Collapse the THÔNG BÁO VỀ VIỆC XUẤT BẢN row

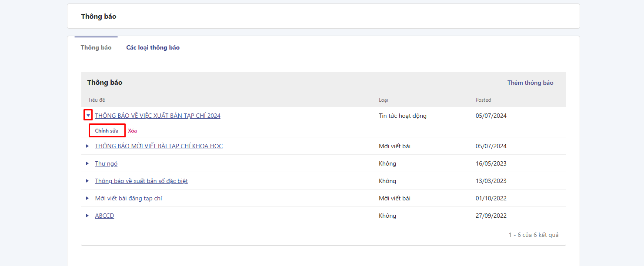[x=88, y=116]
